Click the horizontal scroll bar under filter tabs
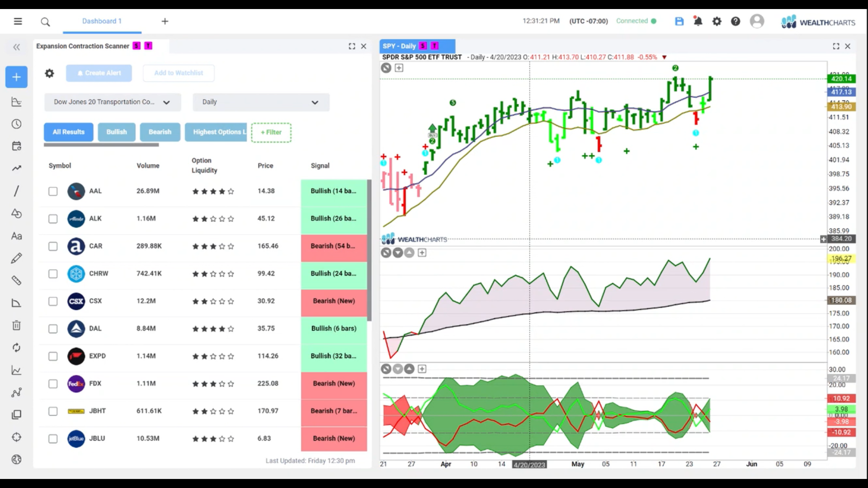The width and height of the screenshot is (868, 488). click(101, 145)
